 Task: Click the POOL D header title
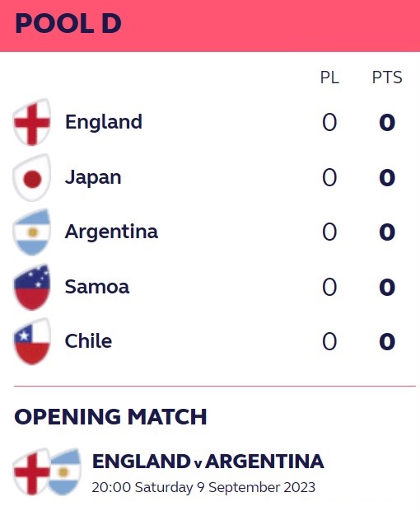(68, 23)
